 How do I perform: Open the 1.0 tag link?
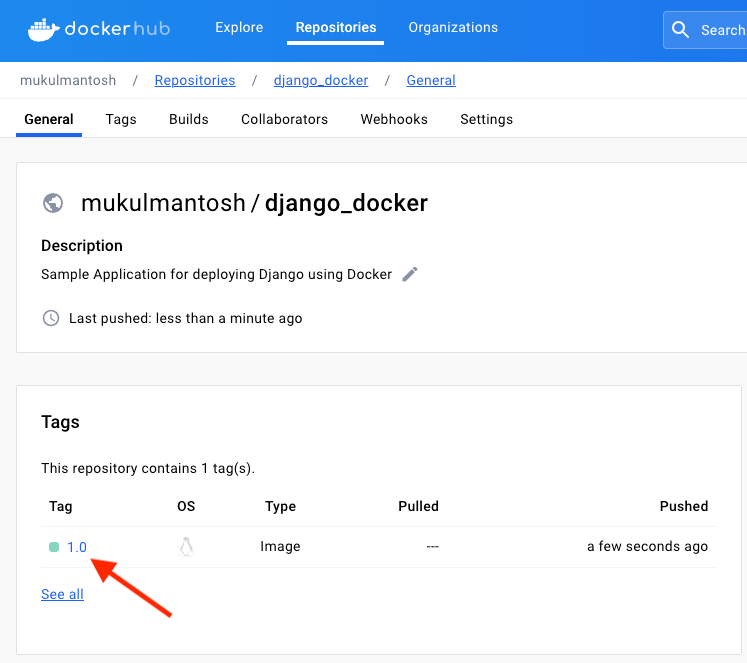coord(77,547)
